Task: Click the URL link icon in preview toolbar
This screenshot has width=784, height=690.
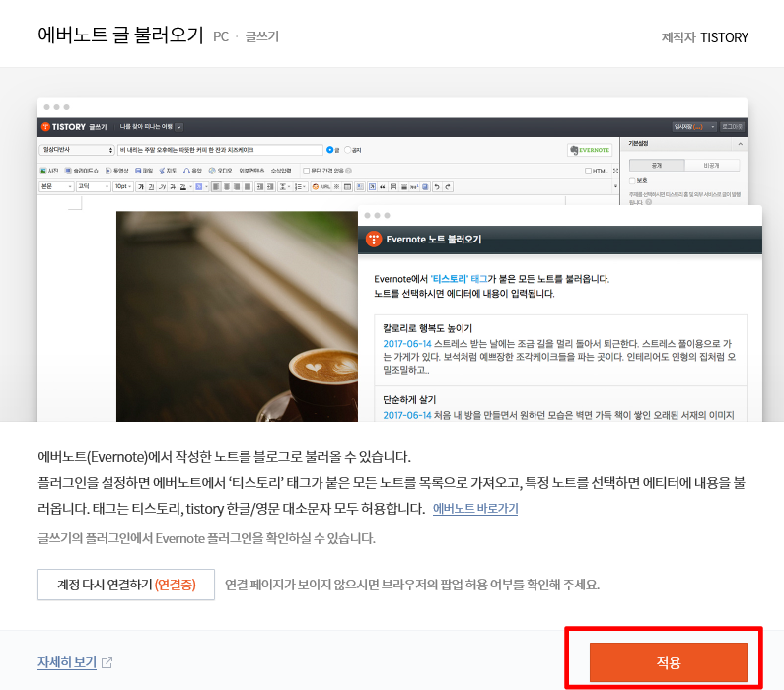Action: point(325,187)
